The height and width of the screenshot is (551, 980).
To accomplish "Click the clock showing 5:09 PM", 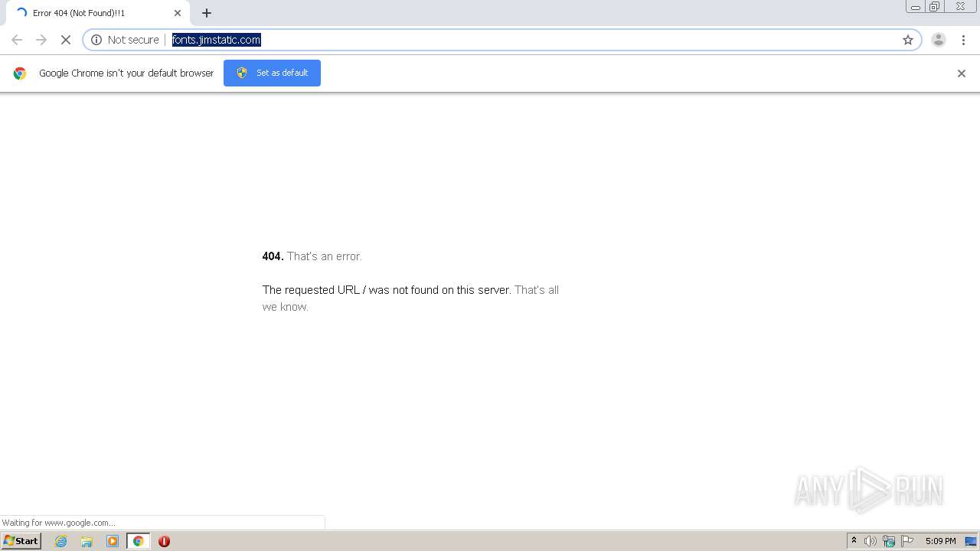I will pyautogui.click(x=940, y=541).
